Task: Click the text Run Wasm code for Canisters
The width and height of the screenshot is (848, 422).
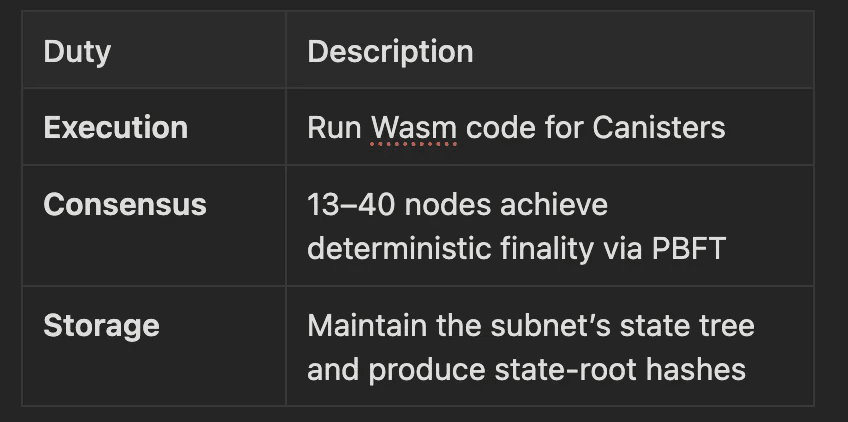Action: [515, 128]
